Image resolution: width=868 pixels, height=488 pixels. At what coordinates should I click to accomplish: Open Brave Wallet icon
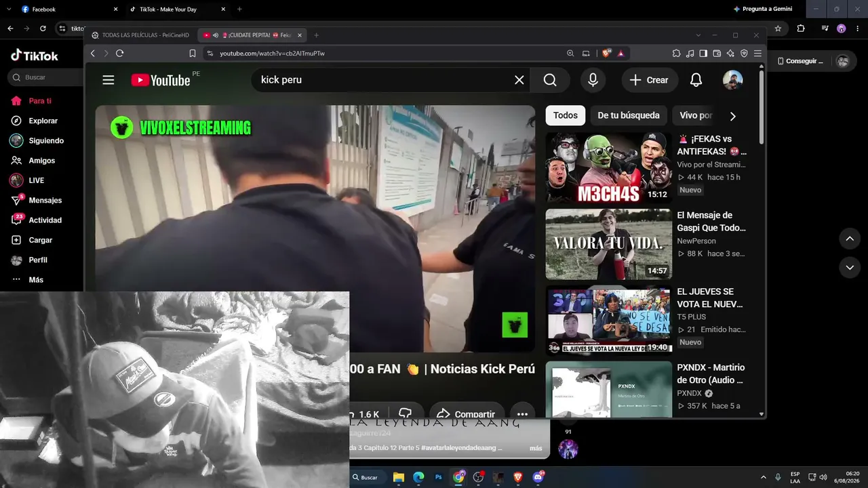717,54
